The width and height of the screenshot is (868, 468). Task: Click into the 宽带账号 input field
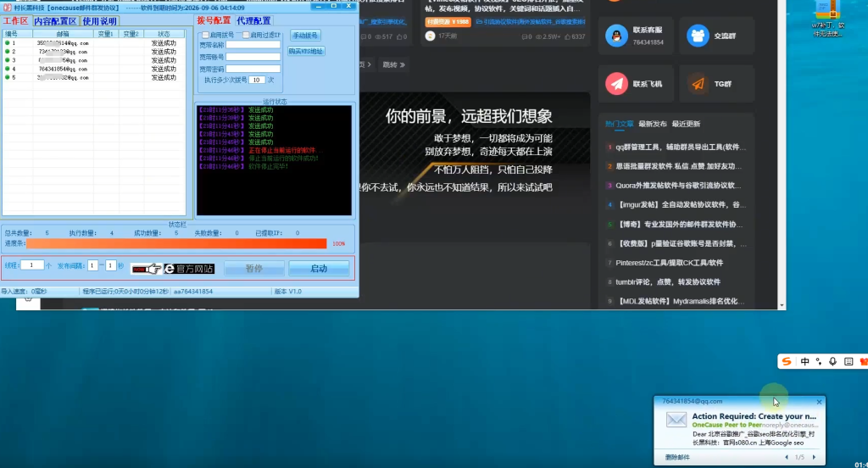(253, 57)
